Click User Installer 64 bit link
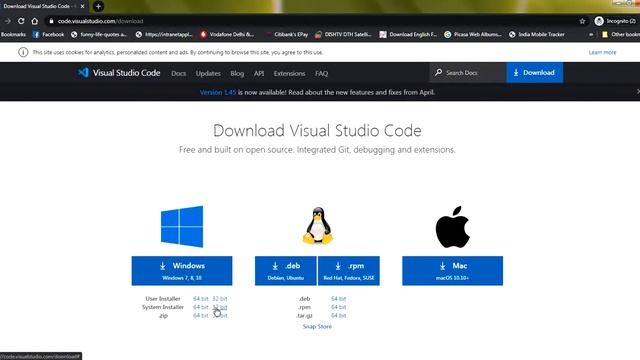Image resolution: width=640 pixels, height=360 pixels. 200,298
